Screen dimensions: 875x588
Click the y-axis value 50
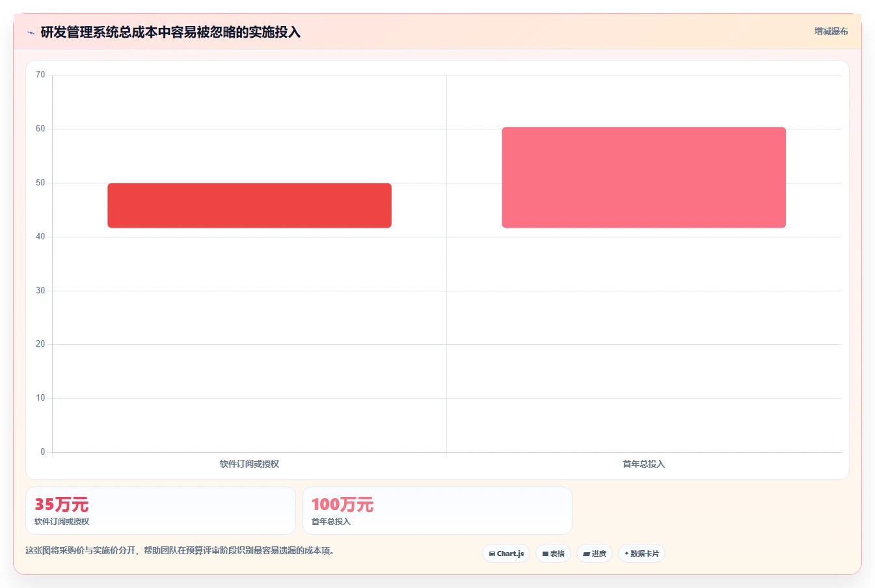coord(40,183)
